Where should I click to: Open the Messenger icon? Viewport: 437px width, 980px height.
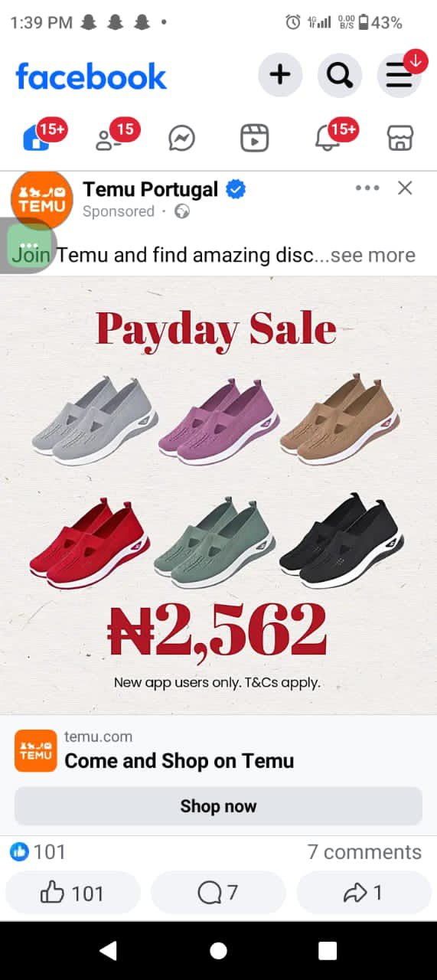click(181, 139)
